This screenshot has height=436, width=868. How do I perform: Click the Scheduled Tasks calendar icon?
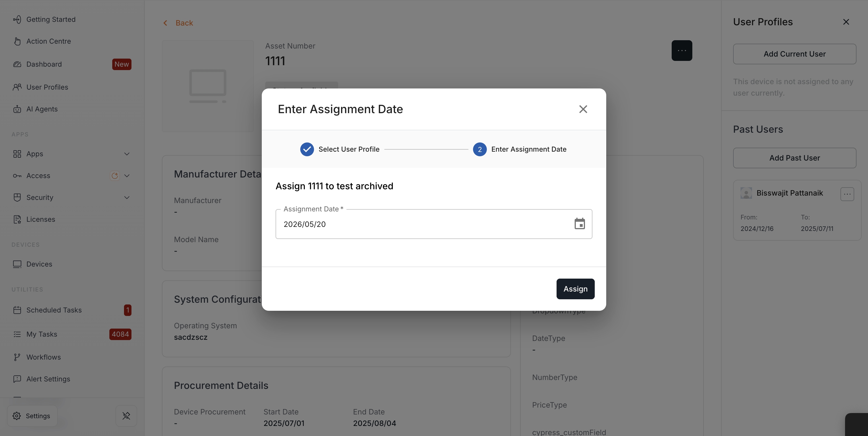click(x=17, y=310)
